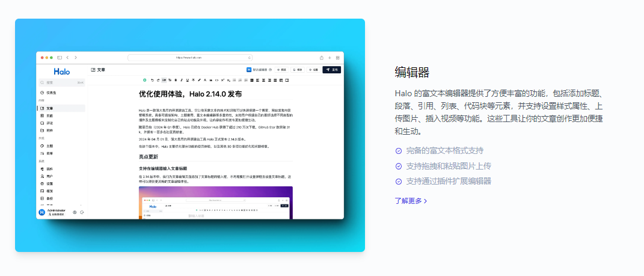The width and height of the screenshot is (644, 276).
Task: Open the text color A tool
Action: pyautogui.click(x=205, y=80)
